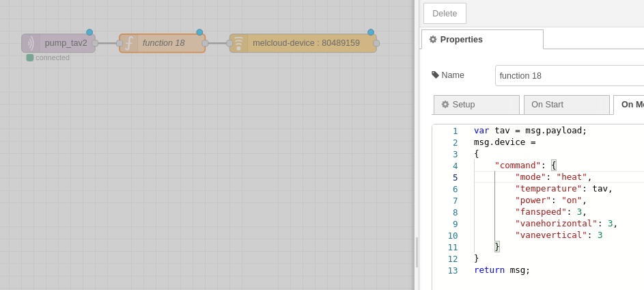Click line number 4 in the editor gutter

(x=455, y=166)
